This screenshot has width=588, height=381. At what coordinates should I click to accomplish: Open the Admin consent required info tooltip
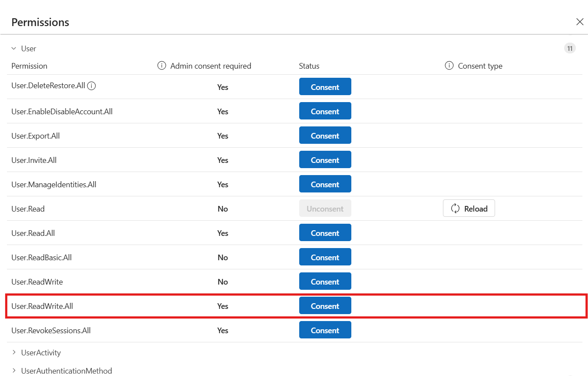[161, 66]
